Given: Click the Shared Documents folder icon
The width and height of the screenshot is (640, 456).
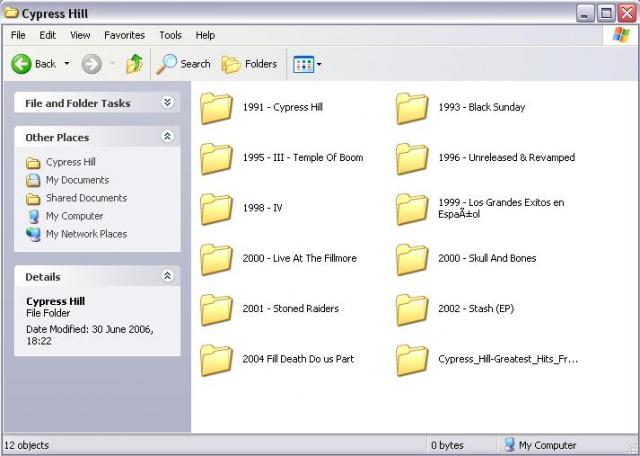Looking at the screenshot, I should pyautogui.click(x=33, y=199).
